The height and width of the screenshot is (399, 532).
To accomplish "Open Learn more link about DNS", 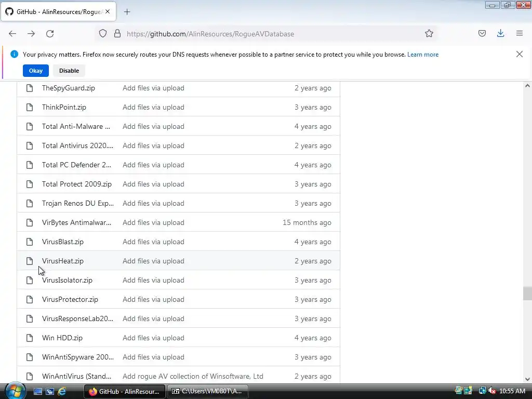I will click(x=423, y=55).
